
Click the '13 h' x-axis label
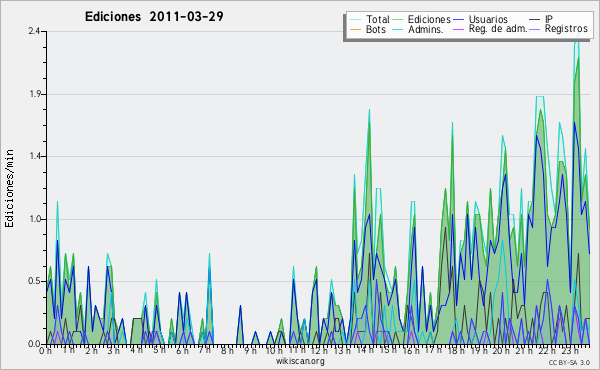coord(342,351)
